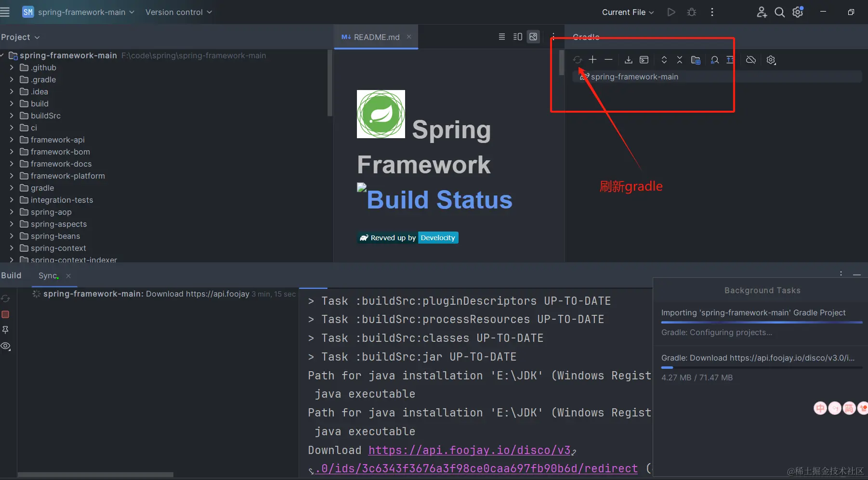868x480 pixels.
Task: Select the README.md editor tab
Action: coord(376,37)
